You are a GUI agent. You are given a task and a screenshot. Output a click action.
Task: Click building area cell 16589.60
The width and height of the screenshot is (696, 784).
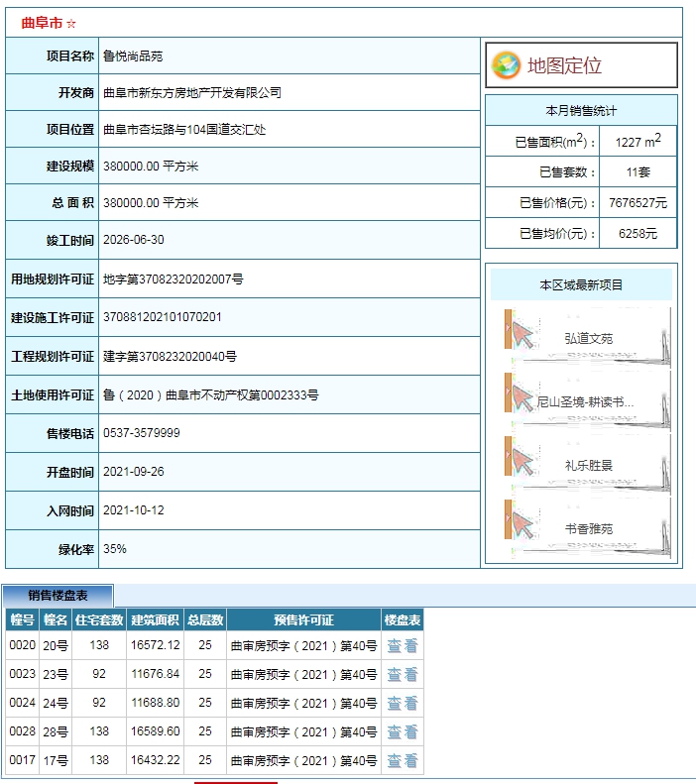[x=155, y=731]
